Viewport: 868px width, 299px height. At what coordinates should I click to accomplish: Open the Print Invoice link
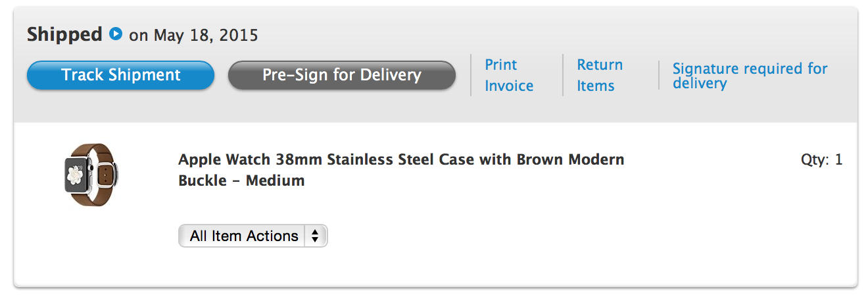[x=508, y=75]
